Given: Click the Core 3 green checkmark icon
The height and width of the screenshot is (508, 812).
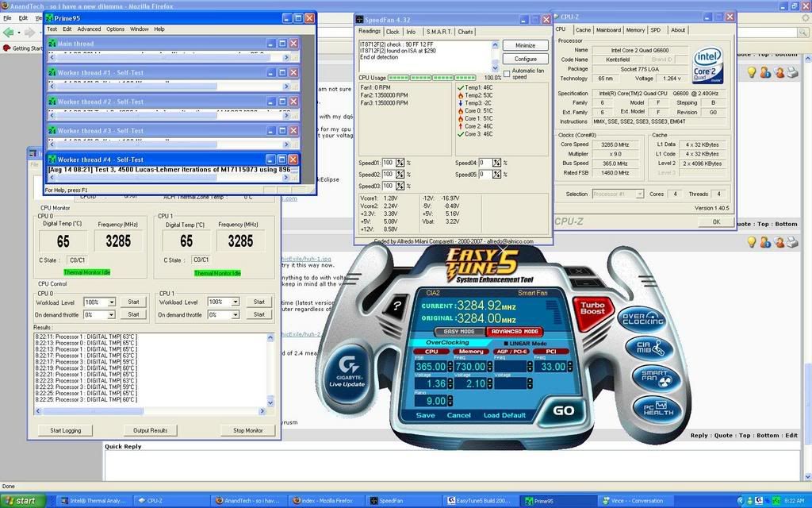Looking at the screenshot, I should click(461, 134).
